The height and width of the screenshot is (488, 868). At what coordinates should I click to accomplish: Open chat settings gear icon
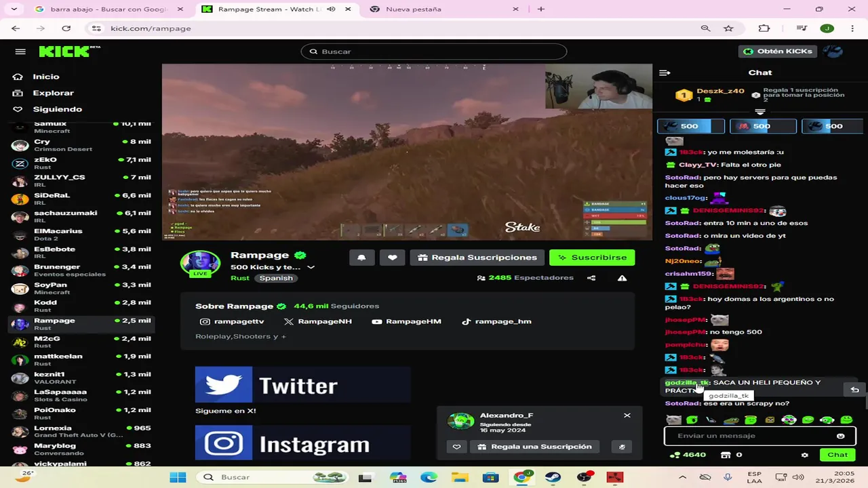[x=805, y=455]
